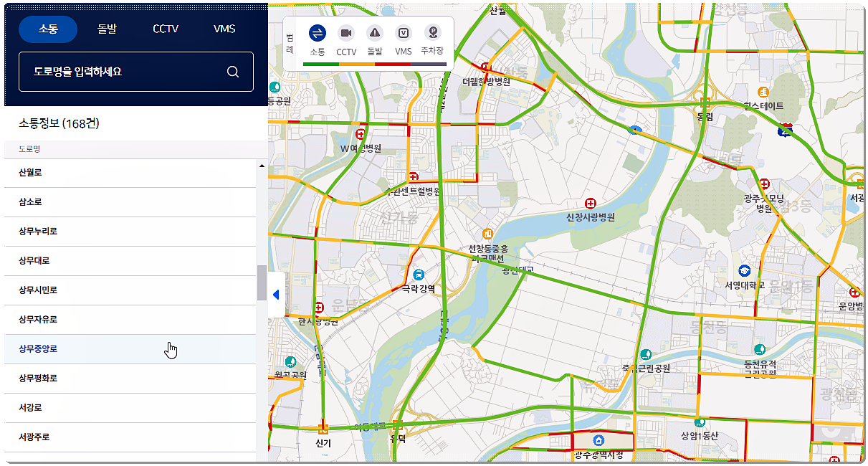Viewport: 868px width, 466px height.
Task: Switch to the 돌발 tab
Action: click(107, 29)
